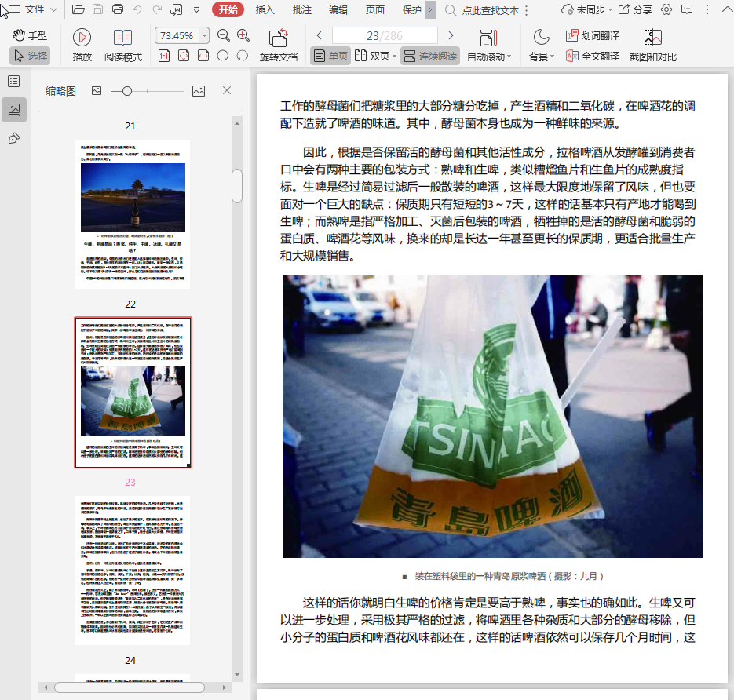Select the 手型 hand tool

coord(30,35)
